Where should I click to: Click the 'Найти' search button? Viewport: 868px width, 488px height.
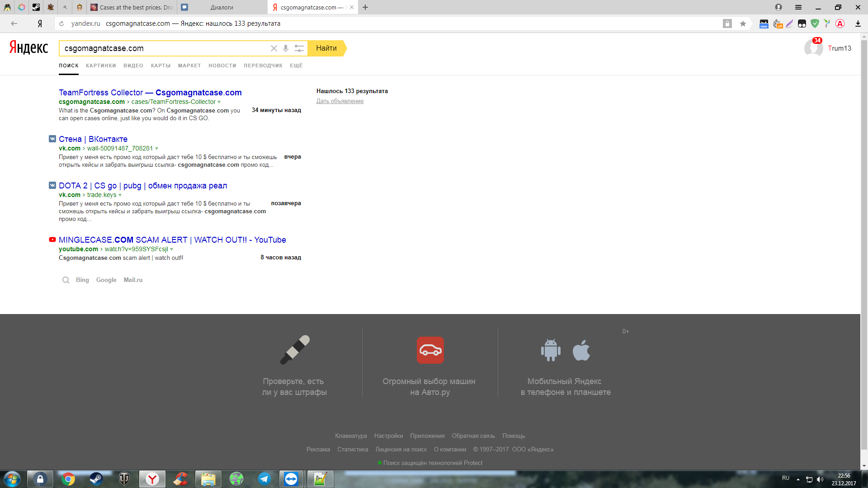[327, 48]
